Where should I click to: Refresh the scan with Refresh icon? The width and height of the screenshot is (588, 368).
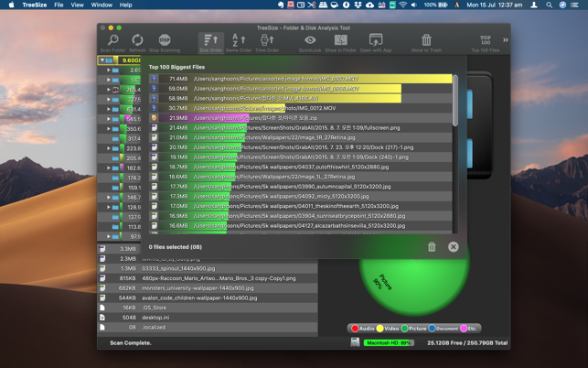(x=137, y=39)
